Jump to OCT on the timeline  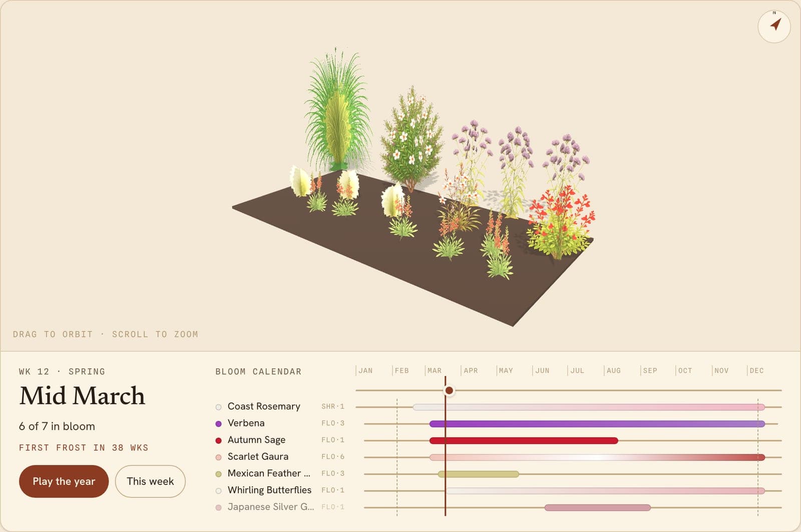click(x=685, y=370)
